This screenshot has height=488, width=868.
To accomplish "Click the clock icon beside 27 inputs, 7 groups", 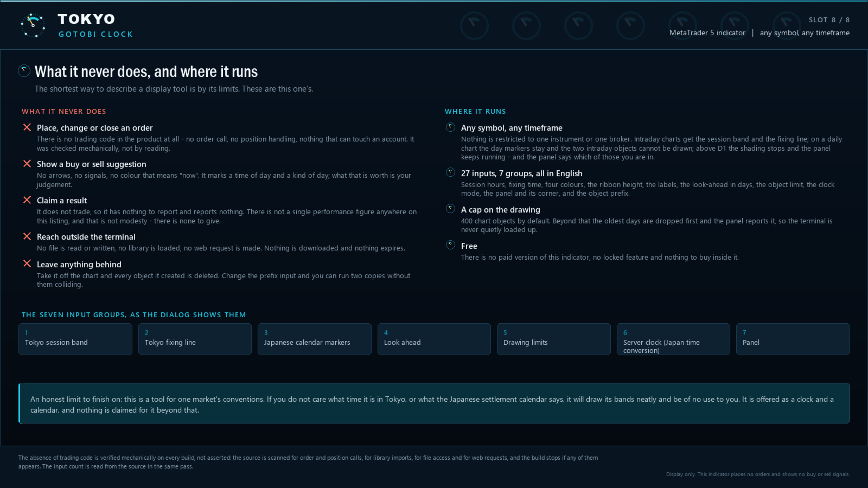I will click(x=450, y=172).
